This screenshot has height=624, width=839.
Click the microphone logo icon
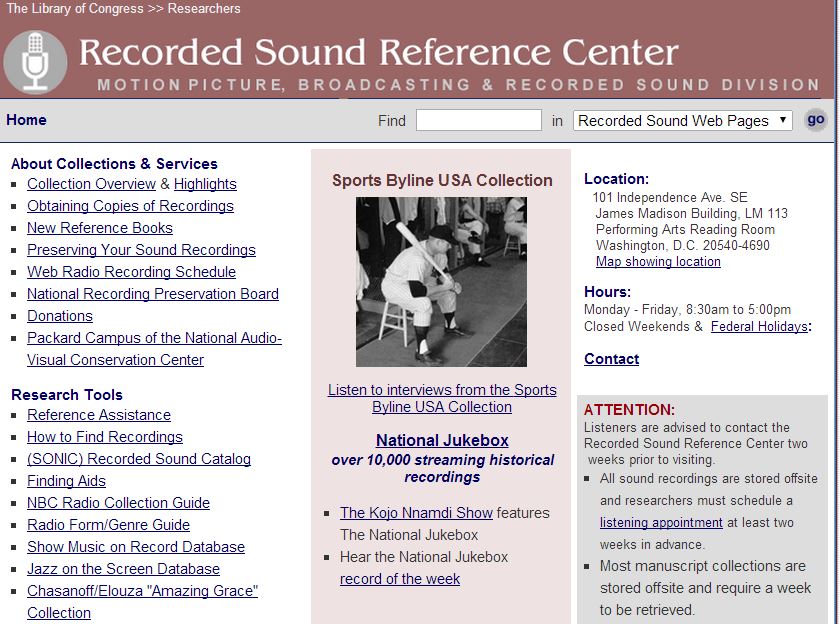coord(35,62)
